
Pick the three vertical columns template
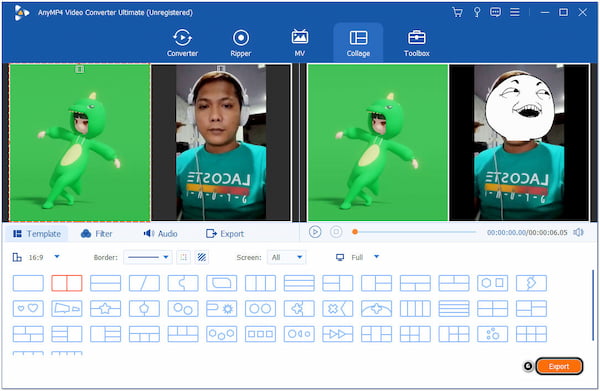click(x=260, y=283)
